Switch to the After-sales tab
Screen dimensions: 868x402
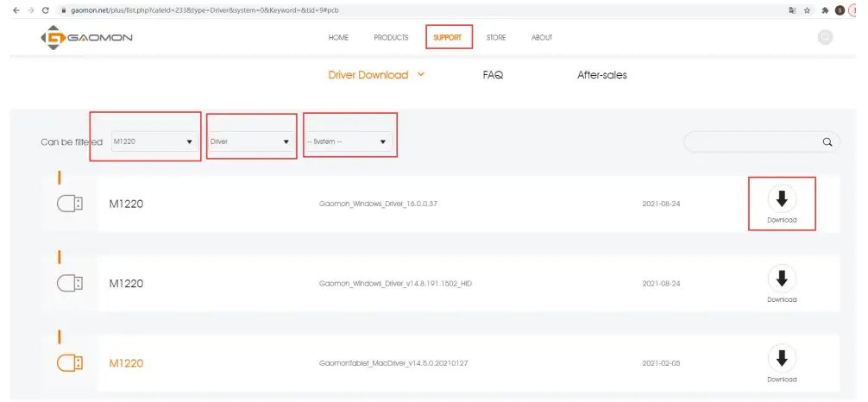(x=601, y=75)
